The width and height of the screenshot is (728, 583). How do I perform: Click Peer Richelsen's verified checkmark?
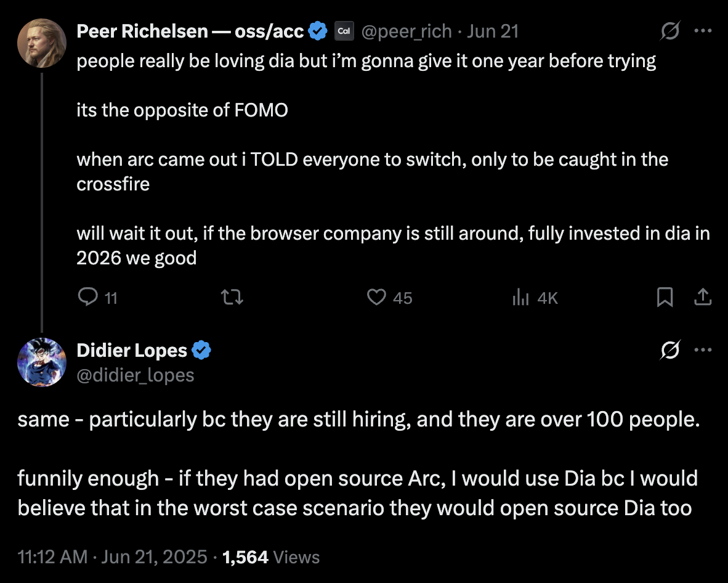click(318, 31)
